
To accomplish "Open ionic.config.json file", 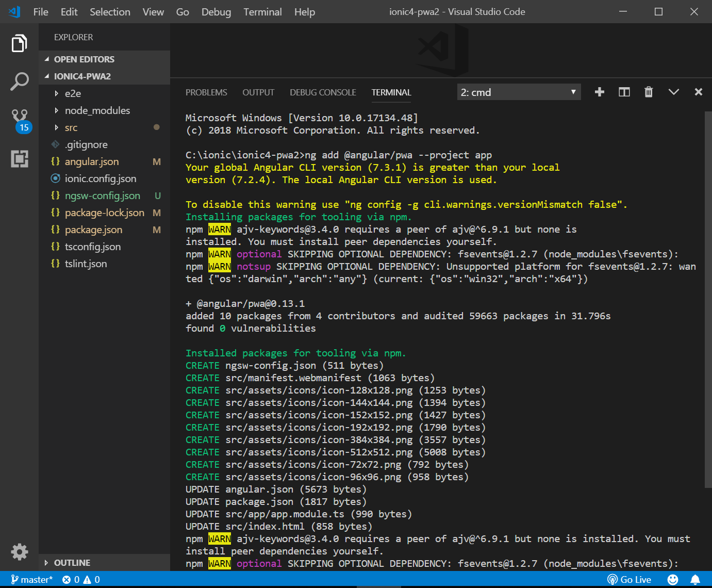I will (x=104, y=178).
